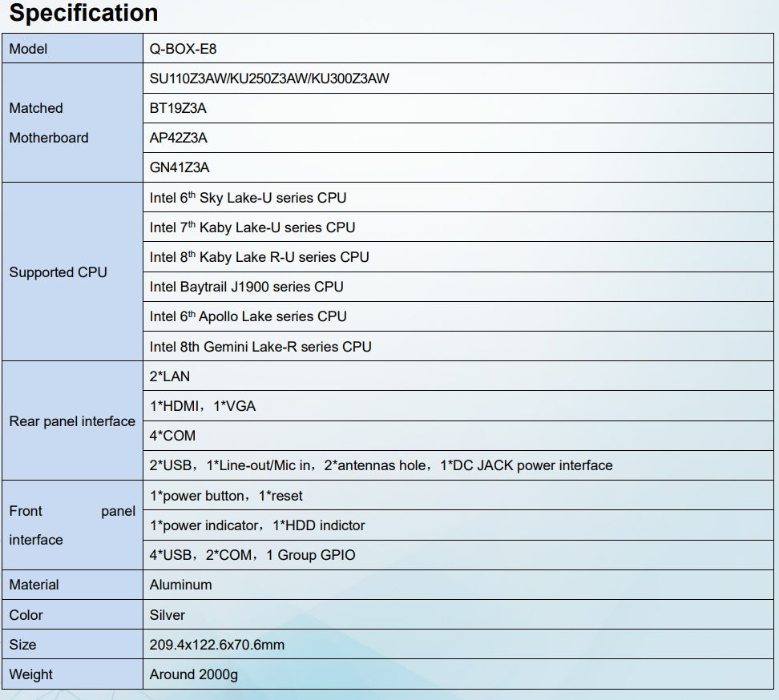The image size is (779, 700).
Task: Select the Aluminum material value
Action: (180, 585)
